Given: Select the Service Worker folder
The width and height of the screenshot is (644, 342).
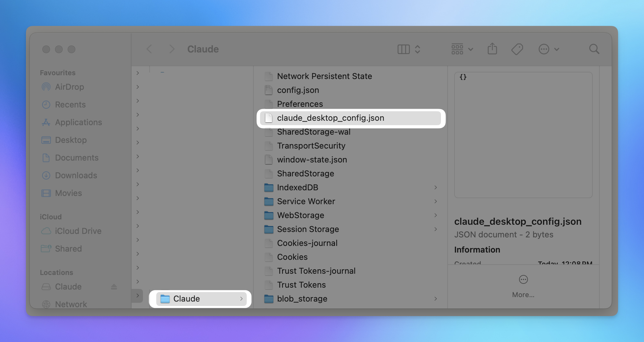Looking at the screenshot, I should (x=350, y=201).
